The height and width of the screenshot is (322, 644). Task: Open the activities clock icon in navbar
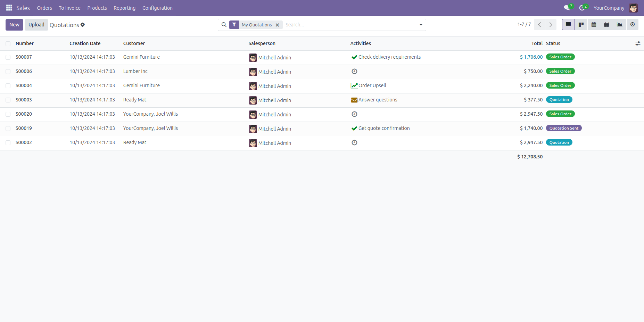pyautogui.click(x=582, y=8)
